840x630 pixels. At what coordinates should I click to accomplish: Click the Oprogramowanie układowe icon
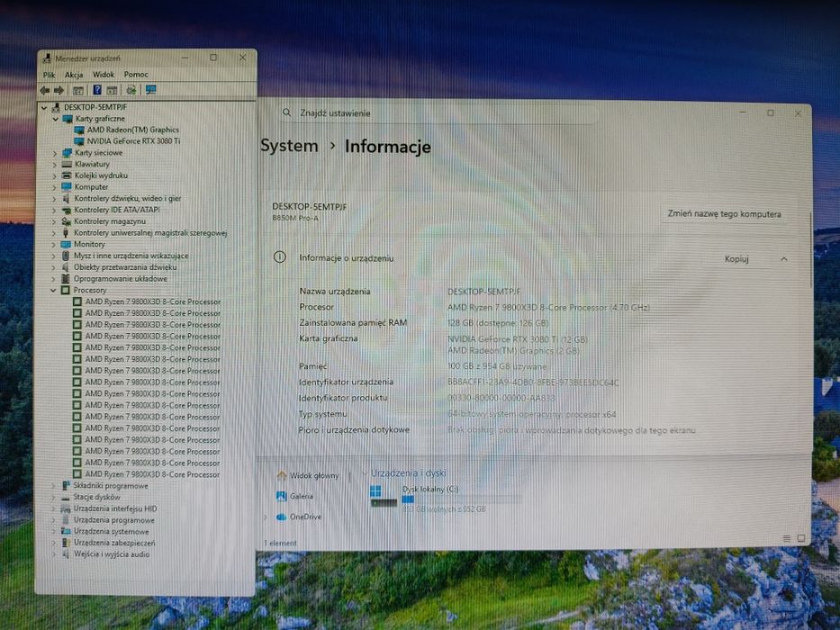pyautogui.click(x=66, y=279)
